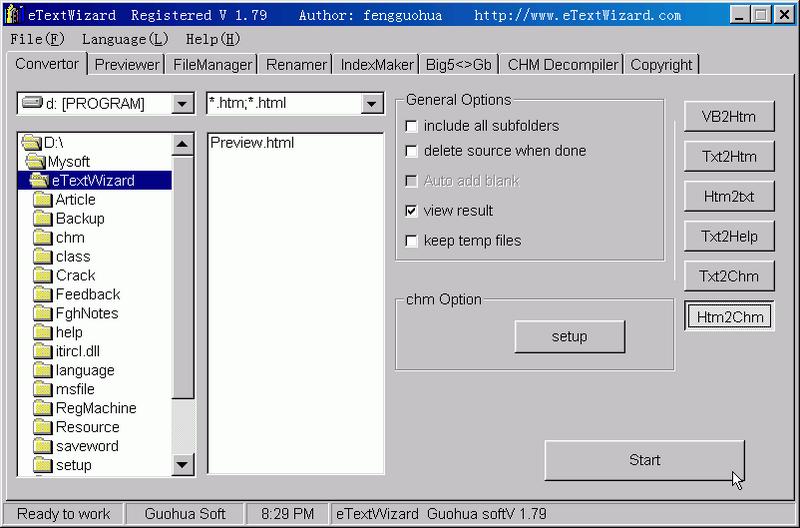
Task: Open the IndexMaker tab
Action: (x=377, y=65)
